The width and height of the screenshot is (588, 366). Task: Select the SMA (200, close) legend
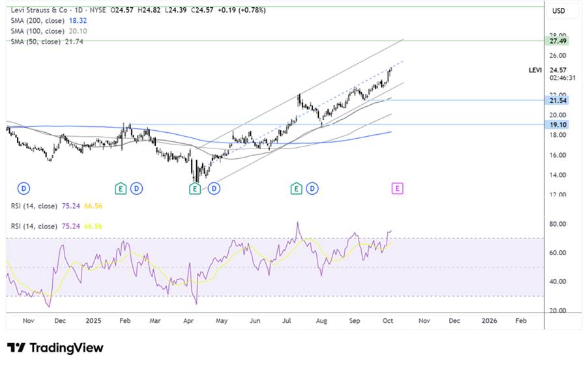pyautogui.click(x=38, y=21)
